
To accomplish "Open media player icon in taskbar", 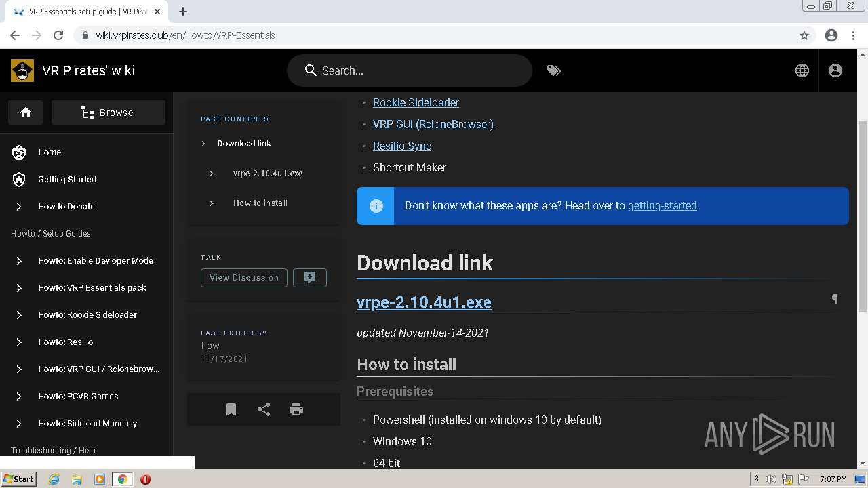I will pos(100,479).
